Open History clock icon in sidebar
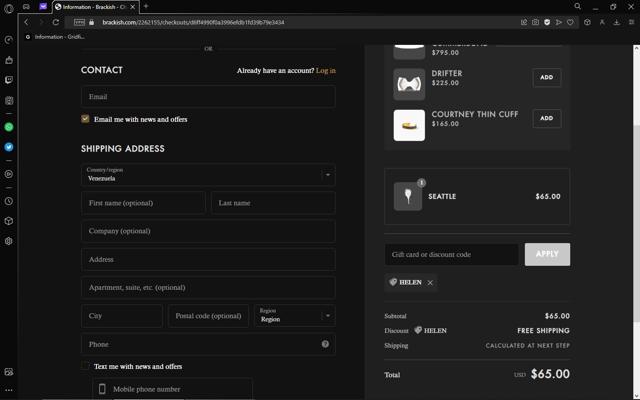640x400 pixels. pyautogui.click(x=9, y=201)
